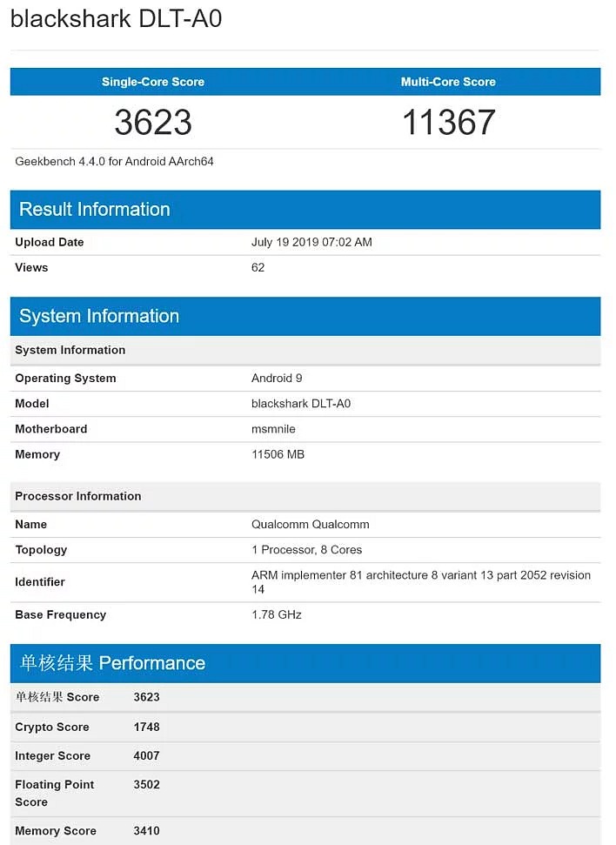
Task: Click the Identifier label
Action: coord(40,582)
